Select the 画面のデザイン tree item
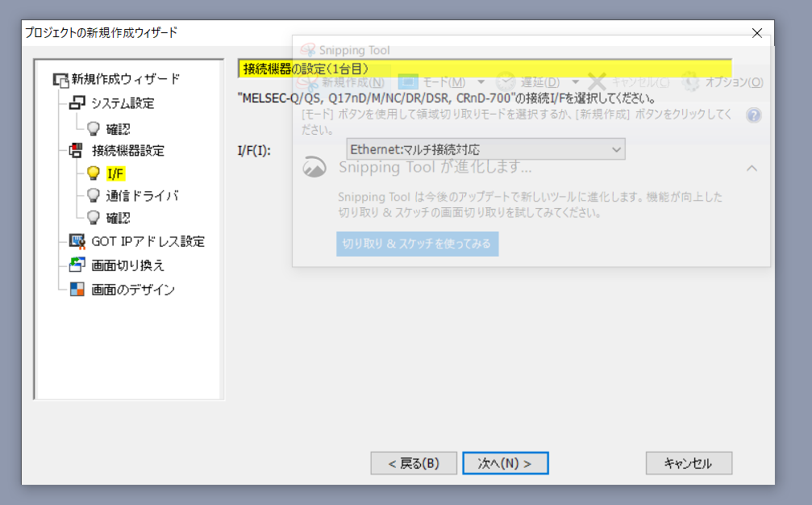 [x=133, y=290]
